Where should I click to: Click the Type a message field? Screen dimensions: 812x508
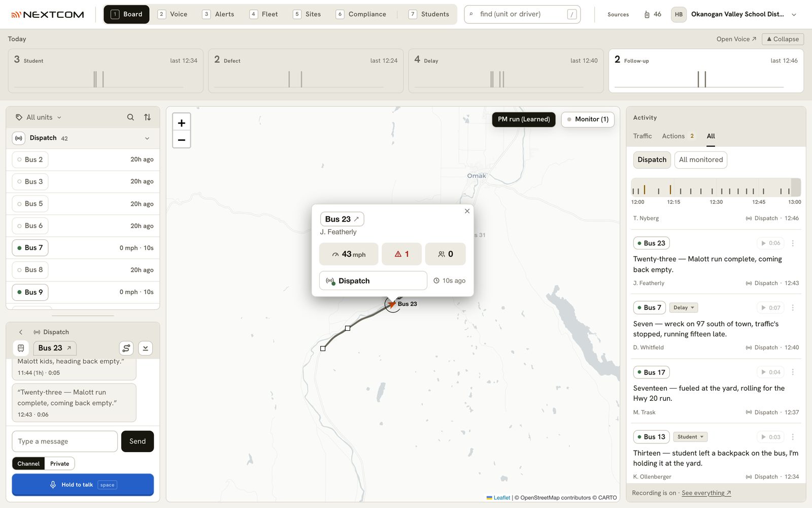(65, 441)
